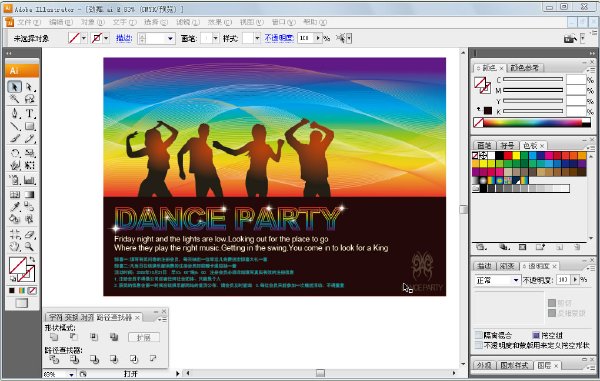This screenshot has height=381, width=600.
Task: Click the red swatch in top row
Action: tap(508, 155)
